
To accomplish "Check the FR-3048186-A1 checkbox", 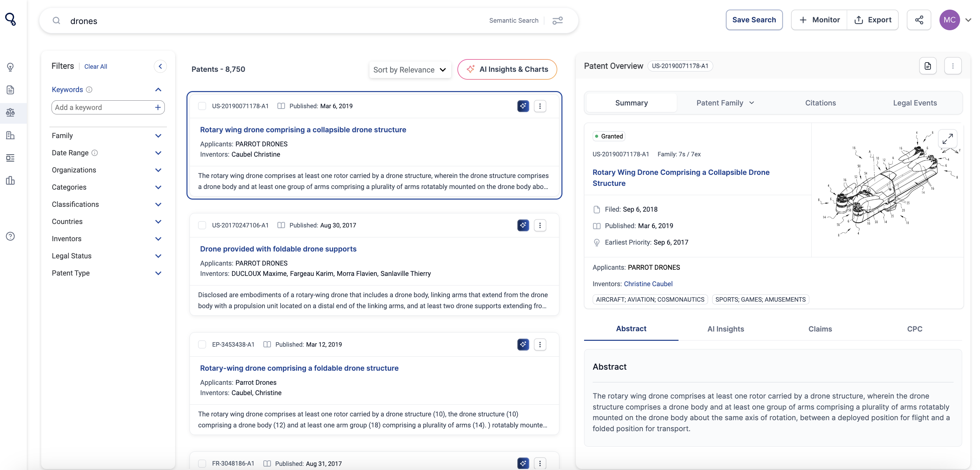I will [x=202, y=463].
